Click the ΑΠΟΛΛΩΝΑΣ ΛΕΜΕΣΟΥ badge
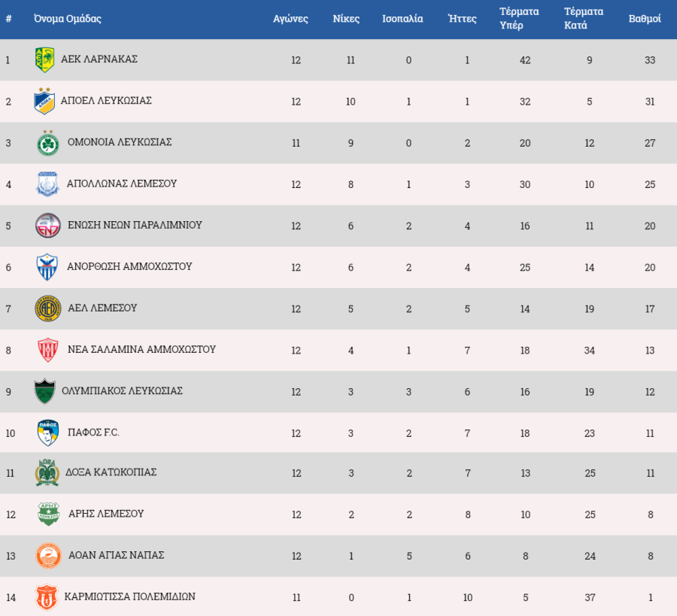Image resolution: width=677 pixels, height=616 pixels. tap(47, 184)
